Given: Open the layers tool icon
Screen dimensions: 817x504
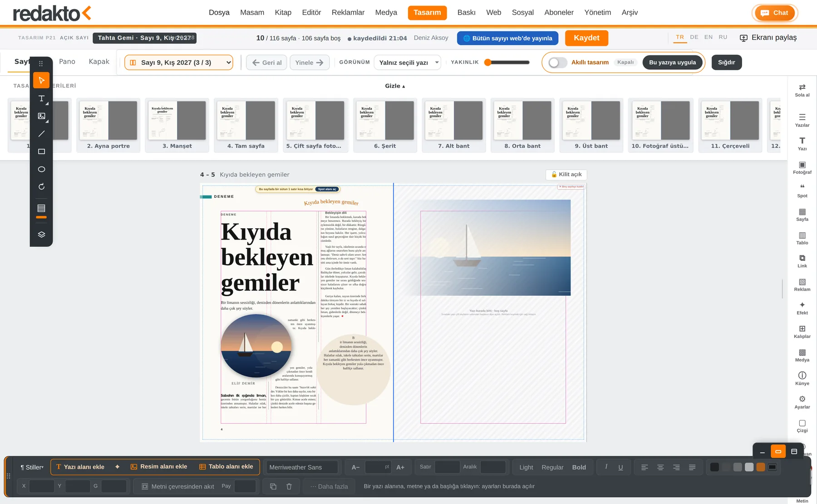Looking at the screenshot, I should (x=41, y=235).
